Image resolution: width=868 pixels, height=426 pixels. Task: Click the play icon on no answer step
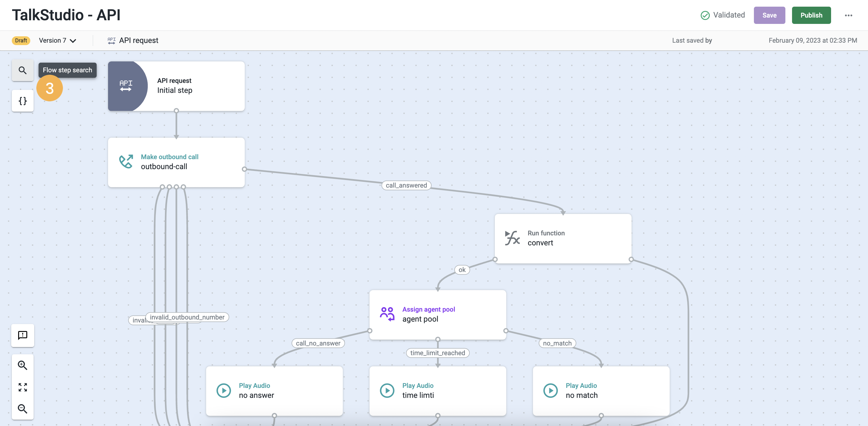pyautogui.click(x=223, y=390)
